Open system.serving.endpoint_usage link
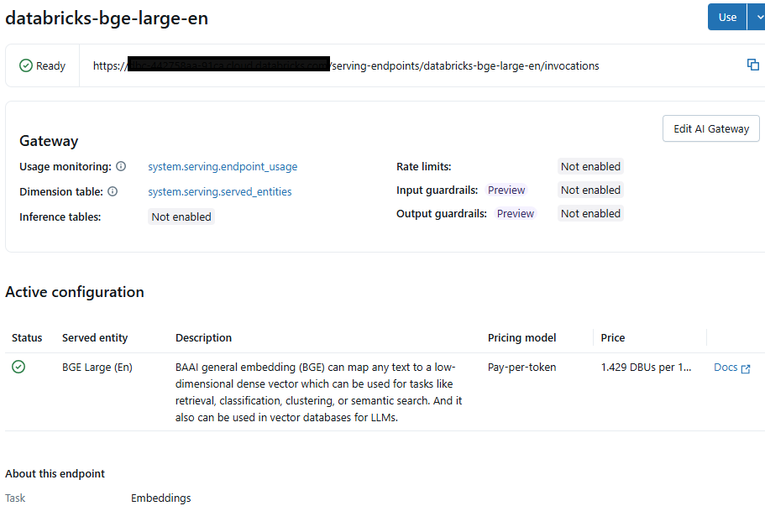 tap(223, 167)
